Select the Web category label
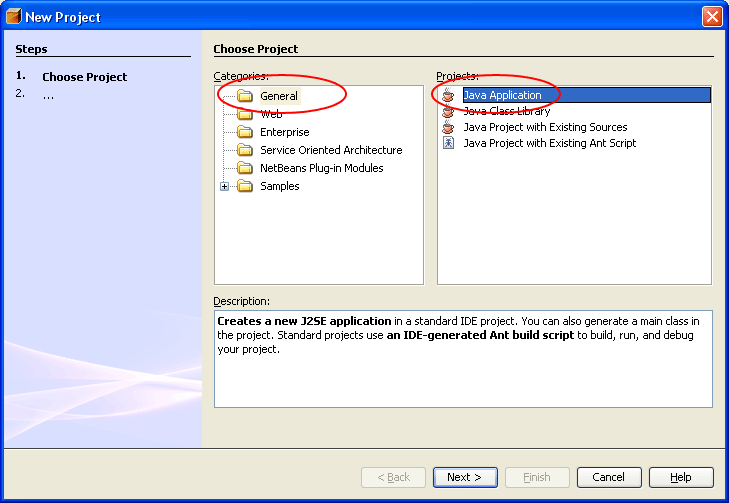729x503 pixels. point(271,114)
